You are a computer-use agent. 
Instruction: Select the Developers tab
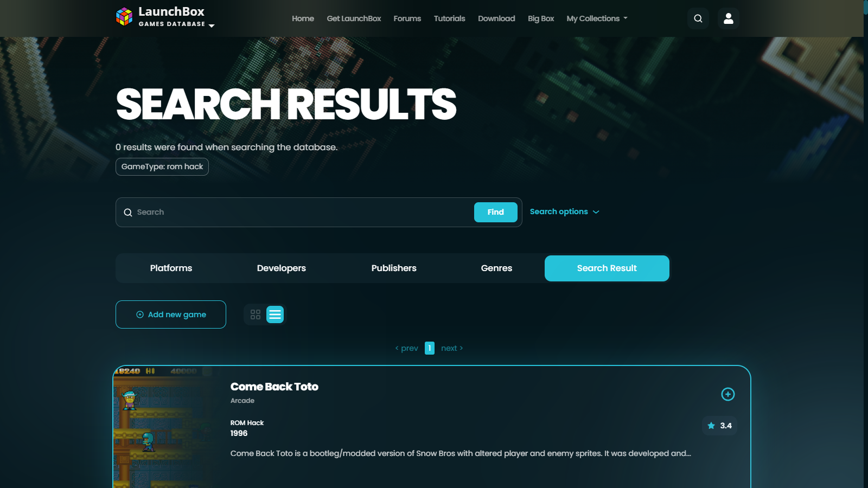[281, 268]
